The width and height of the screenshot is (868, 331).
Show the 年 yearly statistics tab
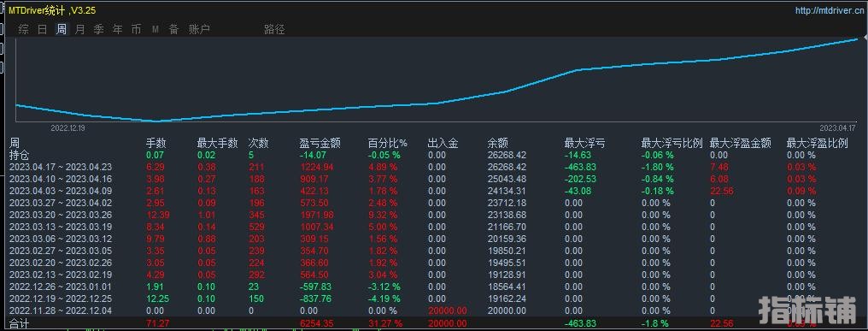(117, 29)
